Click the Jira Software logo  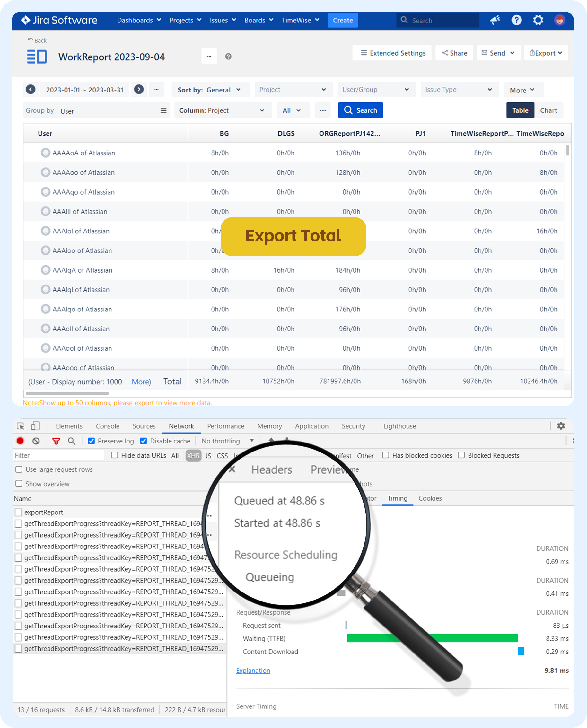click(59, 20)
